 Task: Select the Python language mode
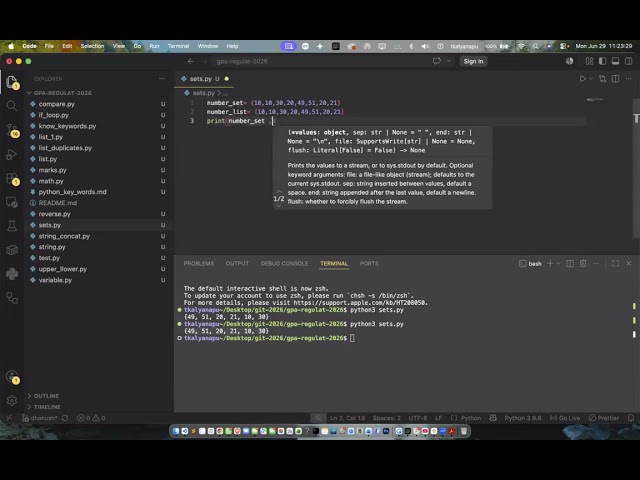click(471, 418)
